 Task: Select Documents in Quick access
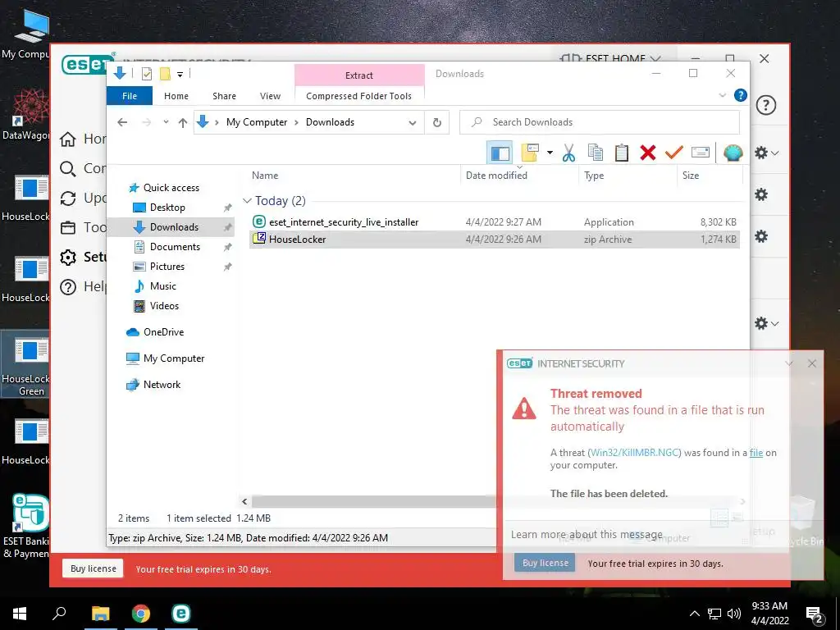tap(175, 247)
